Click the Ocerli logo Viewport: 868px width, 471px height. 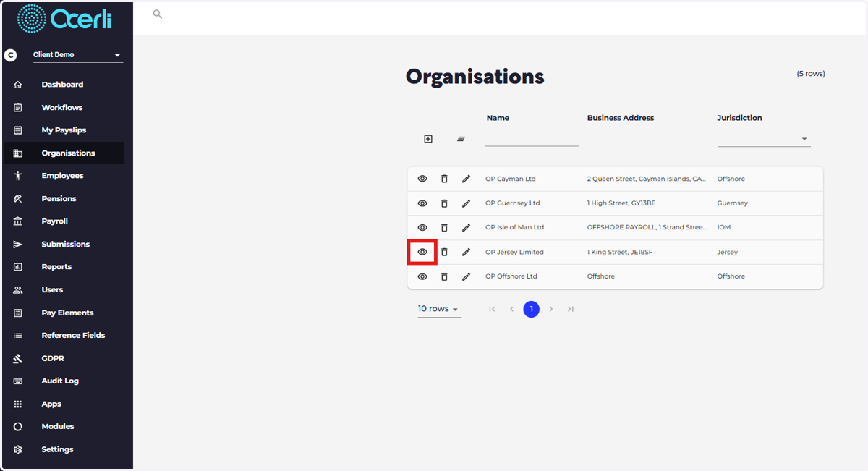[64, 18]
